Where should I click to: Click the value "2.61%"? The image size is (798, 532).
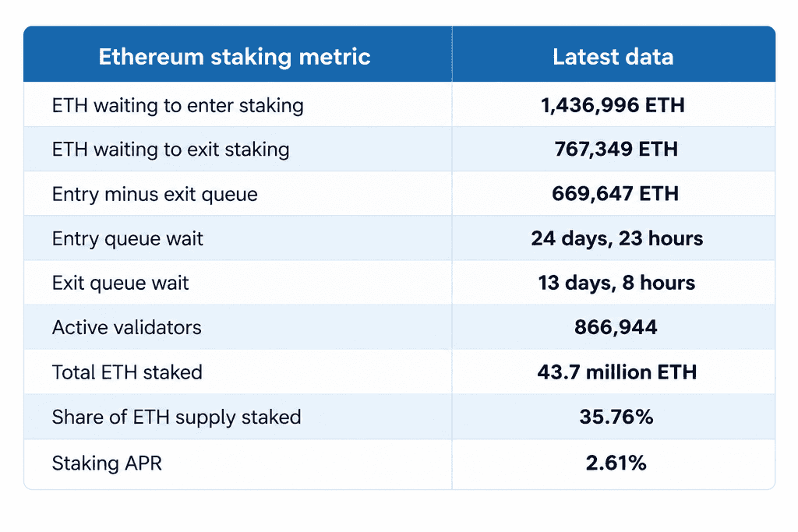(x=616, y=463)
